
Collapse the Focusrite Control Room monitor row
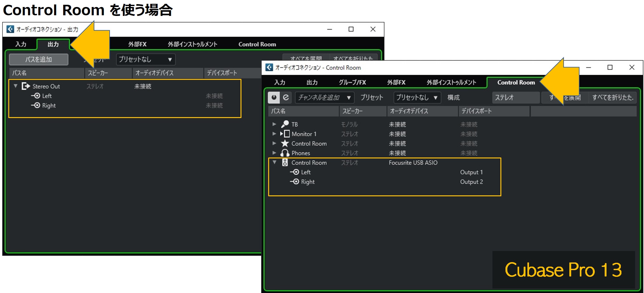(275, 163)
